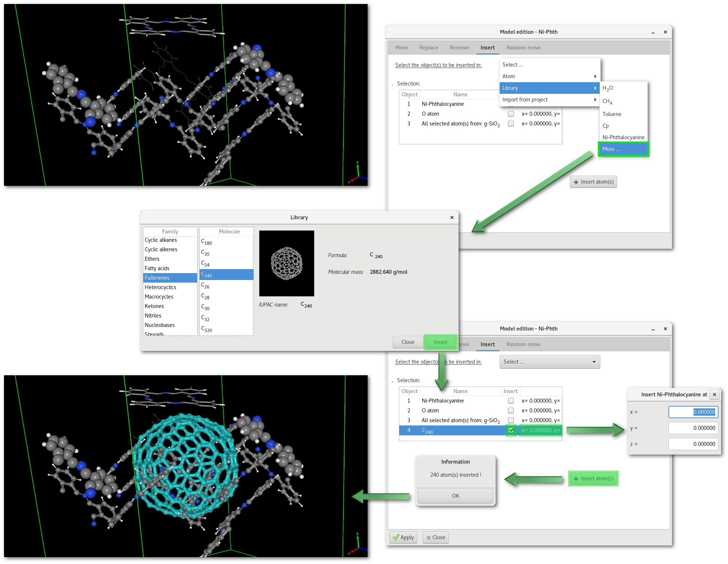The width and height of the screenshot is (728, 564).
Task: Close the Insert Ni-Phthalocyanine coordinates popup
Action: coord(714,395)
